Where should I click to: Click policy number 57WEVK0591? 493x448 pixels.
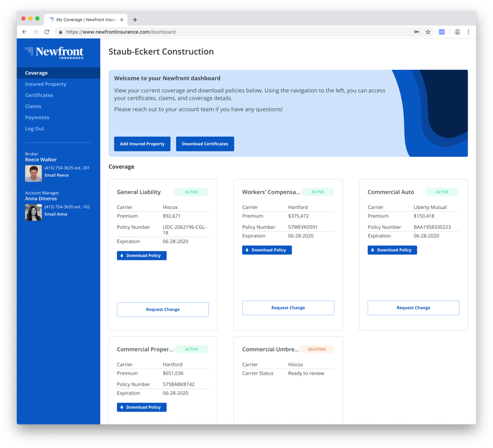(303, 227)
